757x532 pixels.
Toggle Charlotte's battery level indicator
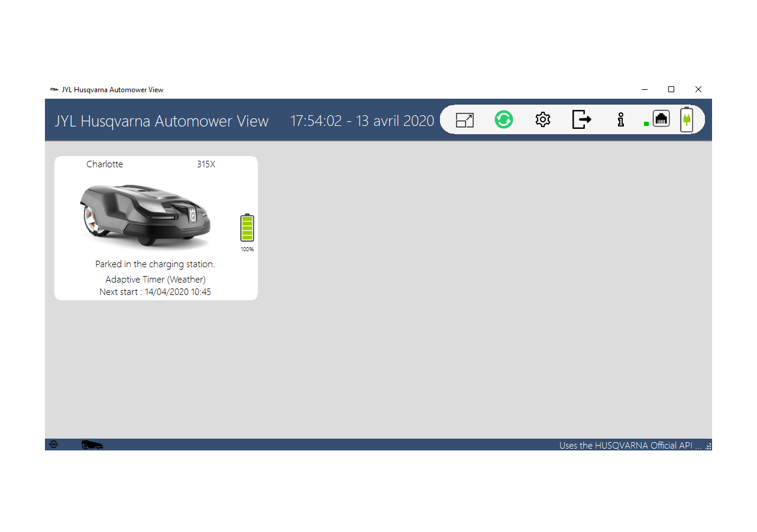(x=247, y=228)
